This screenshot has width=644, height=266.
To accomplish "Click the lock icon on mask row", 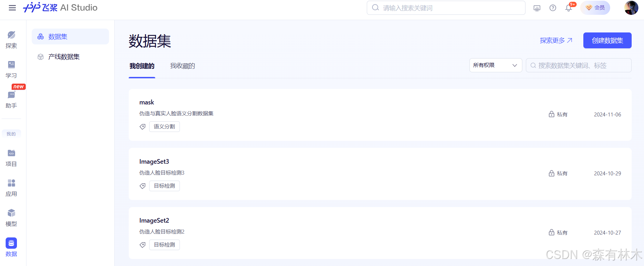I will click(552, 114).
